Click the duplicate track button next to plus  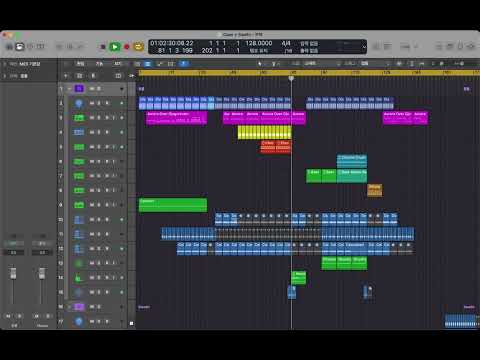80,76
